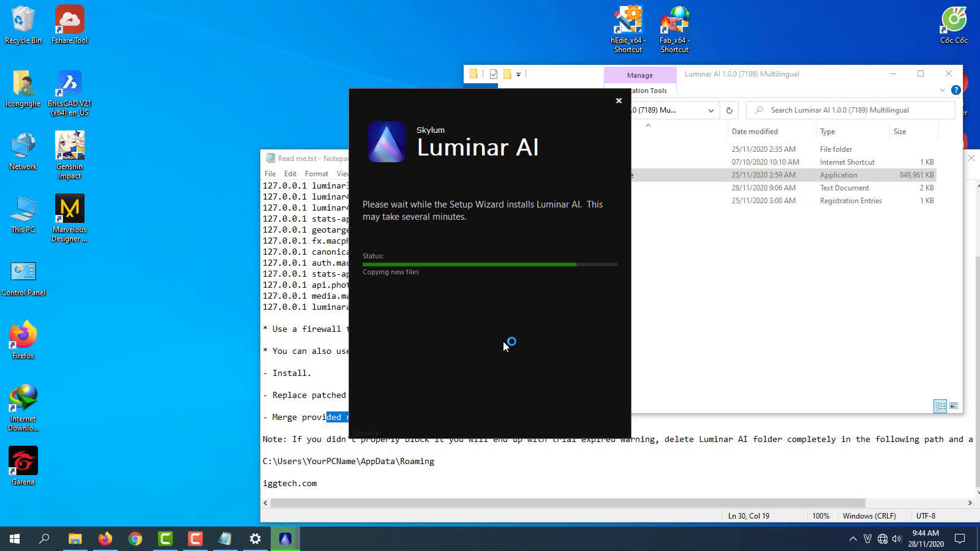The height and width of the screenshot is (551, 980).
Task: Open Windows Start menu
Action: point(15,539)
